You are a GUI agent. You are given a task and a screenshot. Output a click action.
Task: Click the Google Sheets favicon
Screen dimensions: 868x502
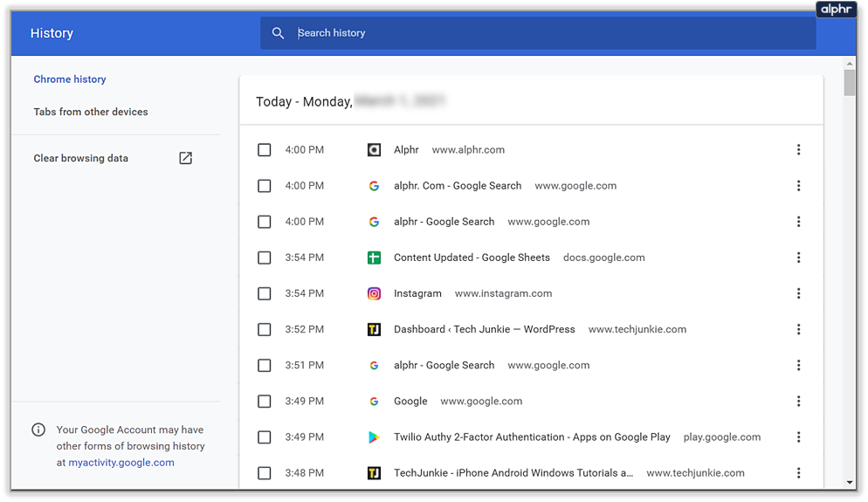pos(374,258)
